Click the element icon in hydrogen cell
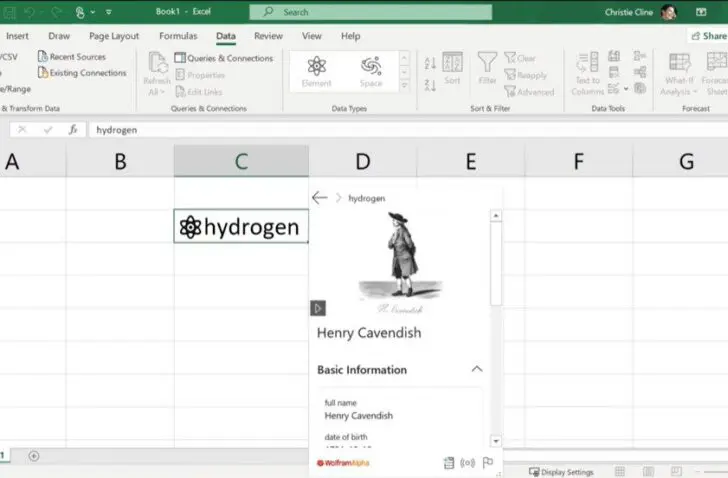Screen dimensions: 728x478 (190, 227)
